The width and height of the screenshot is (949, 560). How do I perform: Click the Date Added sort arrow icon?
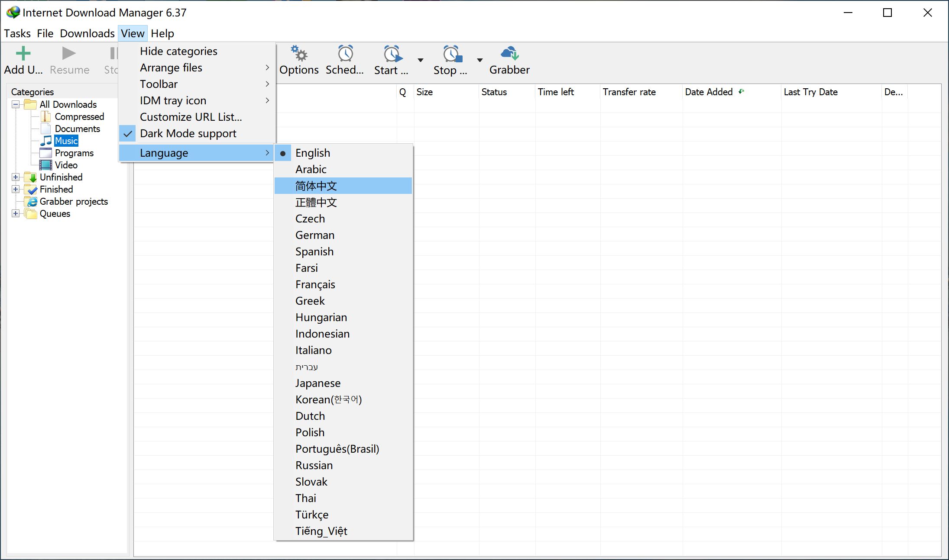pyautogui.click(x=742, y=91)
